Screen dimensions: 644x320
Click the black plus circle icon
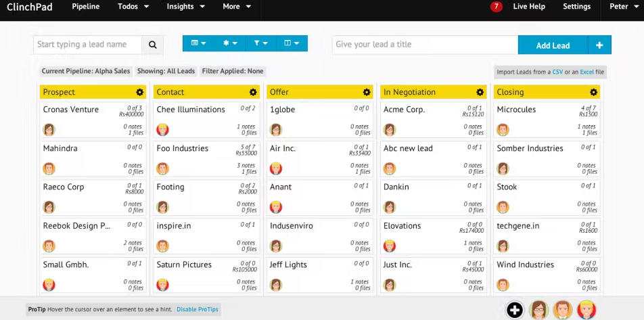click(515, 310)
